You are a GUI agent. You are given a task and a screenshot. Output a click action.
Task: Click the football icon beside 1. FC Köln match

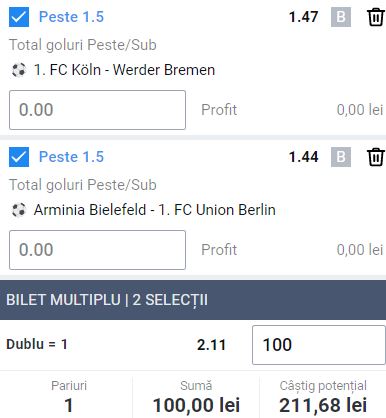19,70
